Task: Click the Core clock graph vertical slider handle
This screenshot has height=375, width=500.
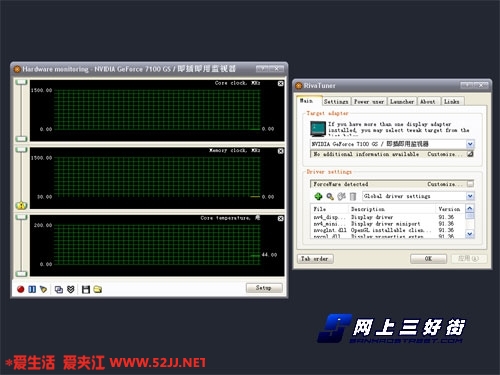Action: coord(21,82)
